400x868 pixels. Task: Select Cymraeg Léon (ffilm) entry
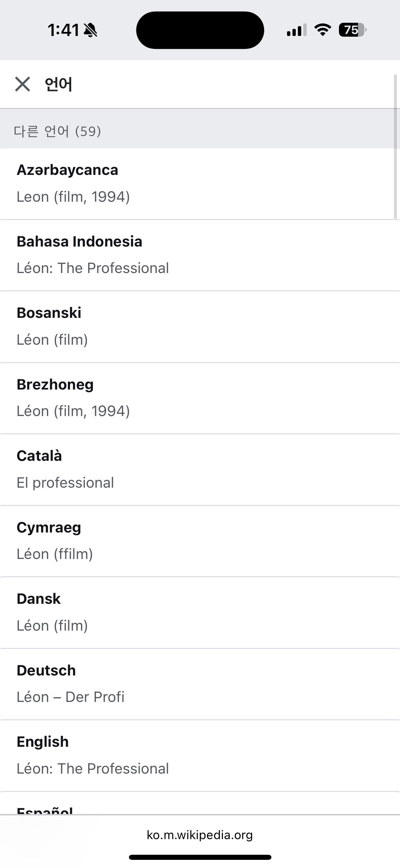[x=200, y=541]
